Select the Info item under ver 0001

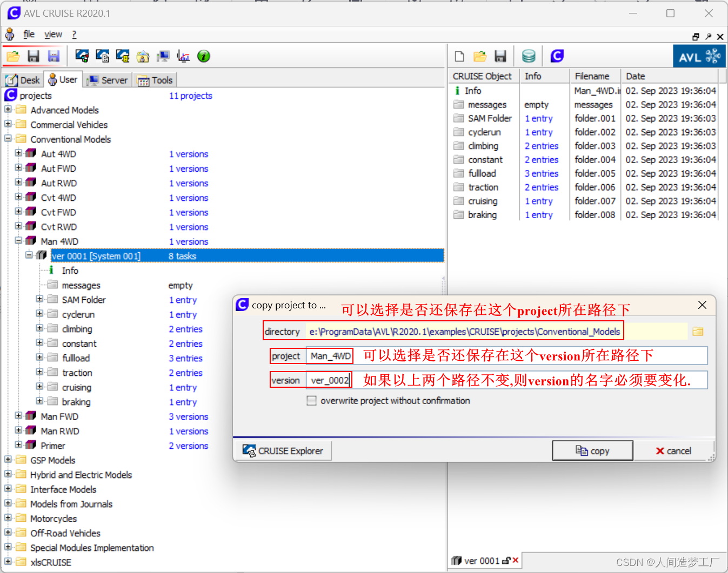pyautogui.click(x=70, y=271)
